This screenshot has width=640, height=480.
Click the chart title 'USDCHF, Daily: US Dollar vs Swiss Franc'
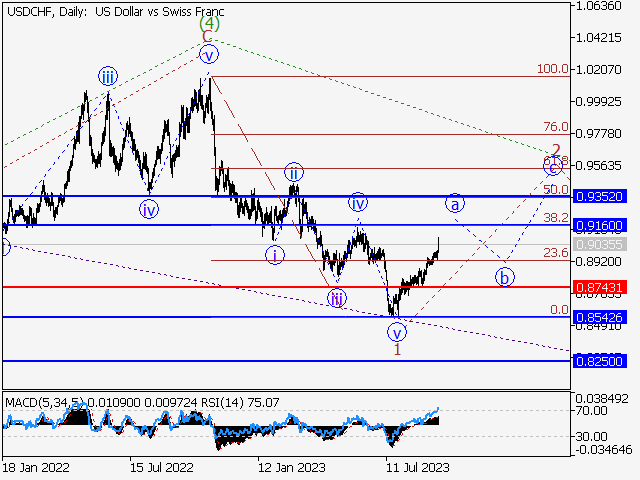[x=116, y=11]
